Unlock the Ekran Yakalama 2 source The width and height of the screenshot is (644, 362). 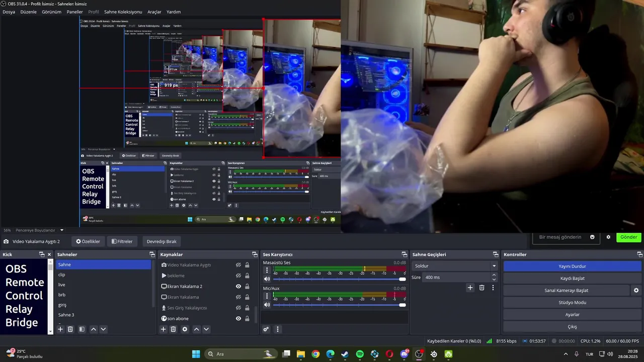247,287
